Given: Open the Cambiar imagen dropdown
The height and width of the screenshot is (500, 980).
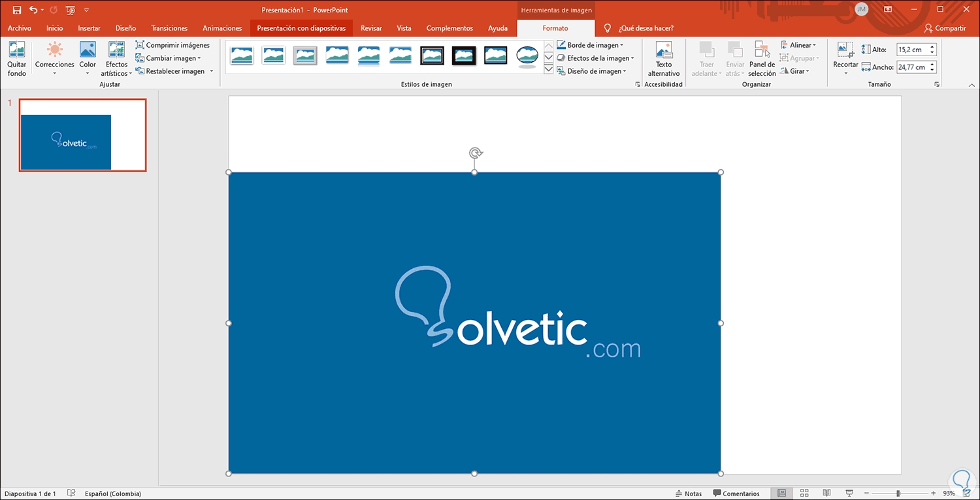Looking at the screenshot, I should coord(168,58).
